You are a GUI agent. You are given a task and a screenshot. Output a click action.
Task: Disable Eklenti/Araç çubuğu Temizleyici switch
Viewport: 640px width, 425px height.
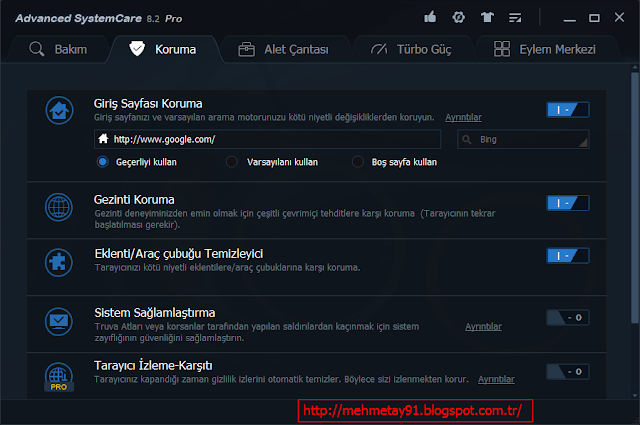pos(568,256)
